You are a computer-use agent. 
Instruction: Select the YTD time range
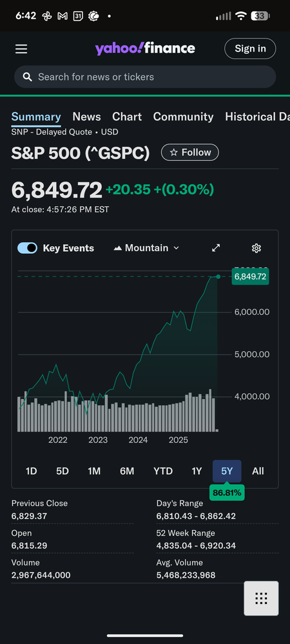pyautogui.click(x=163, y=471)
